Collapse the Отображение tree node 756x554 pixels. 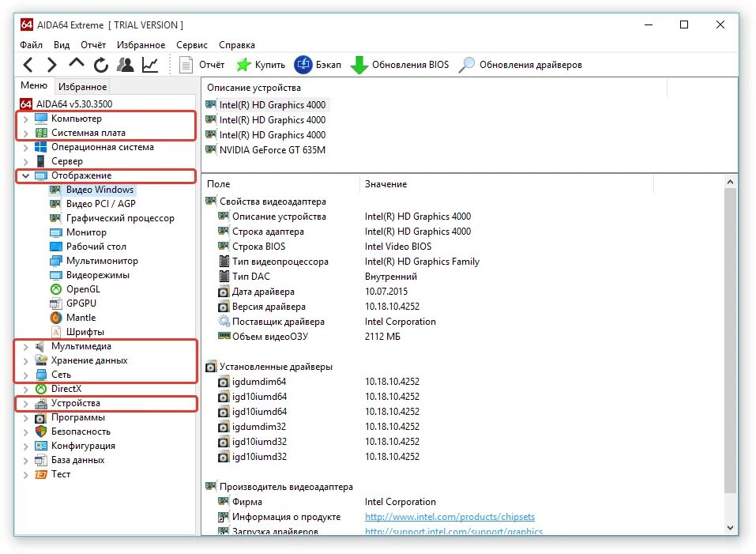tap(25, 176)
